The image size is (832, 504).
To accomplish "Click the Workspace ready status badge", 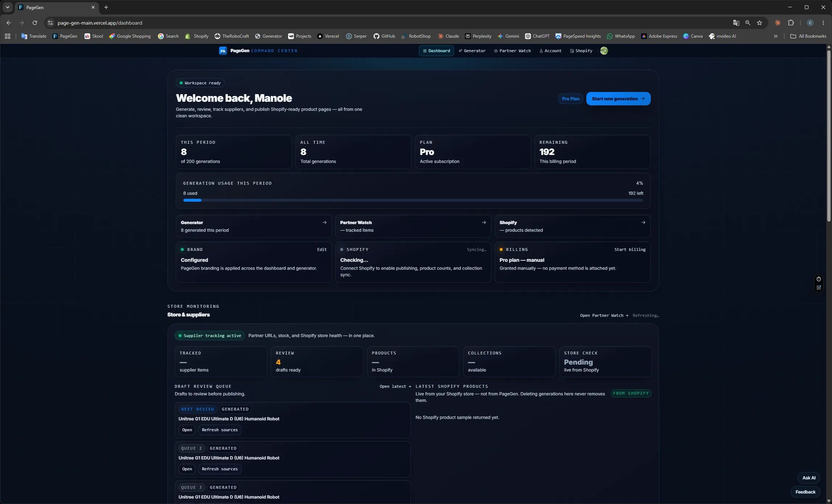I will click(x=200, y=83).
